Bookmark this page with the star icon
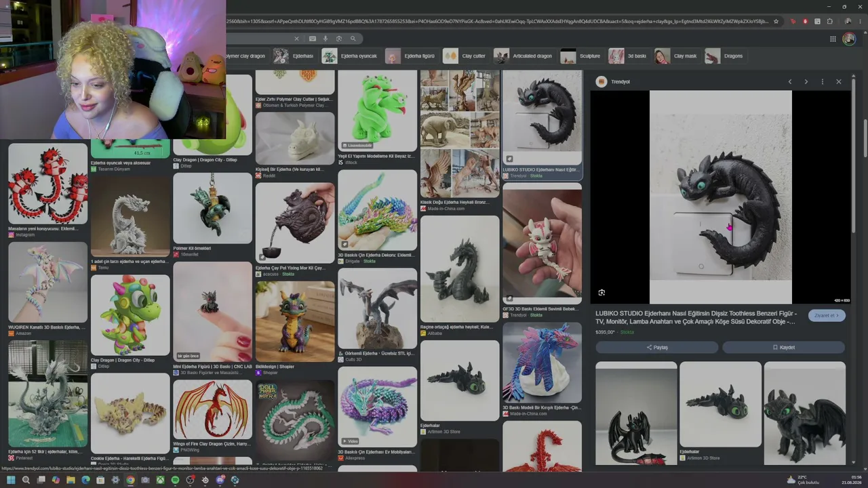868x488 pixels. tap(776, 21)
